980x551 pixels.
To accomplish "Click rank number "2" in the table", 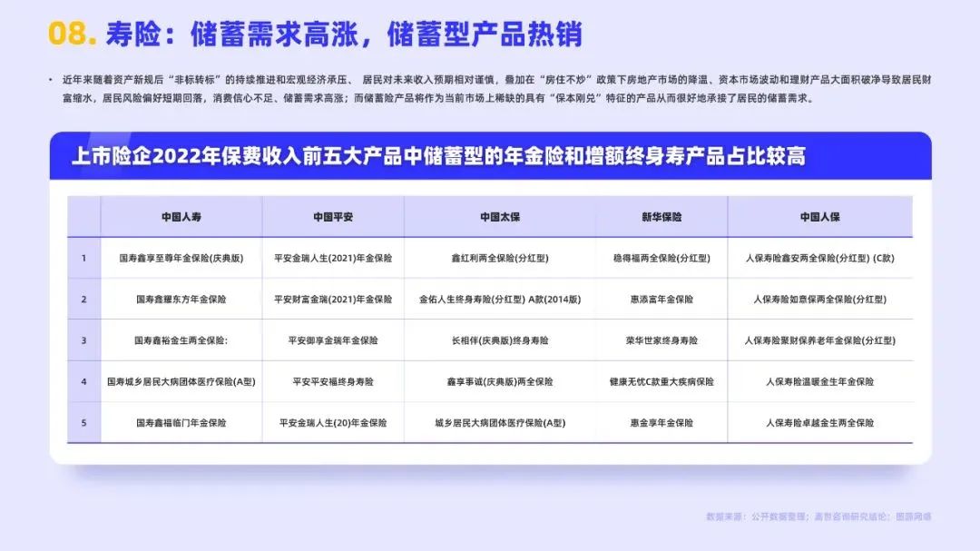I will (83, 299).
